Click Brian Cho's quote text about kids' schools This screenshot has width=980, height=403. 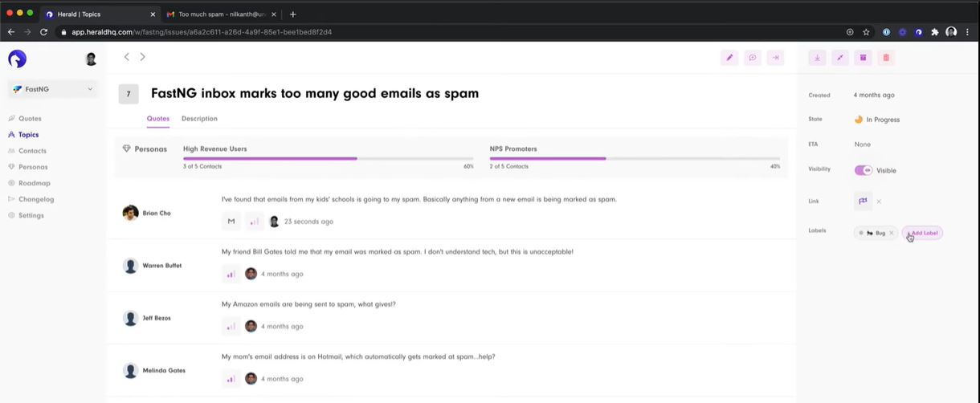[419, 199]
